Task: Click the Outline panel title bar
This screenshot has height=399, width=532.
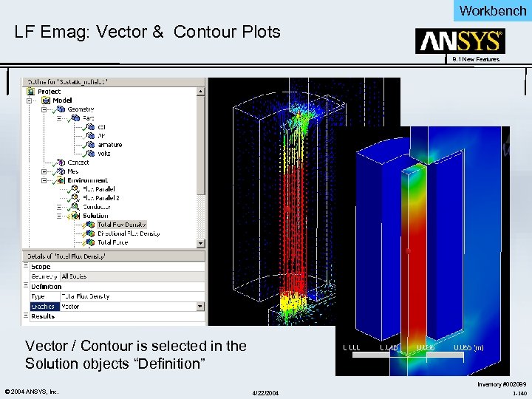Action: point(114,82)
